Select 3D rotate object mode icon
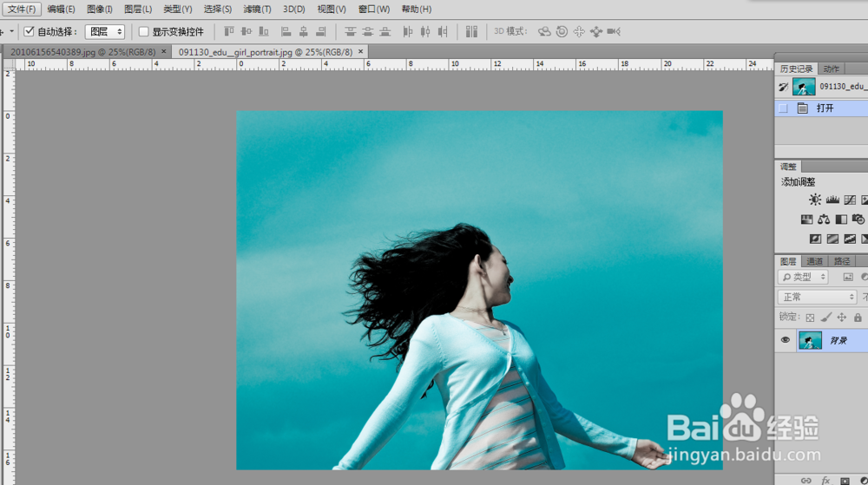This screenshot has height=485, width=868. [x=545, y=31]
